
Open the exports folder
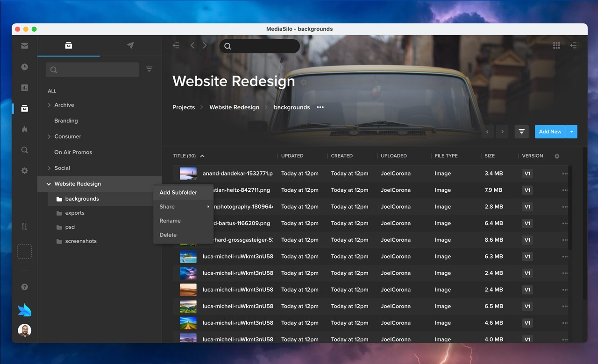[x=75, y=213]
